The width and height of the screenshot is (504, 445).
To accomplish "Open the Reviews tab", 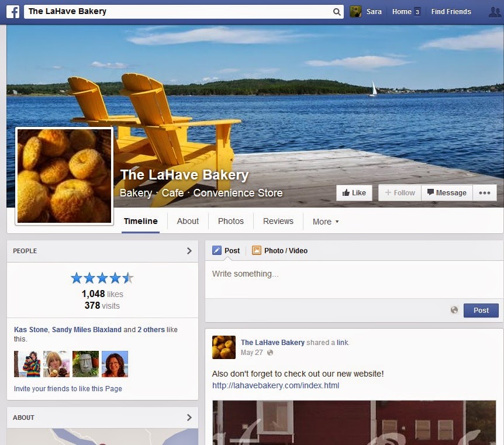I will [278, 221].
